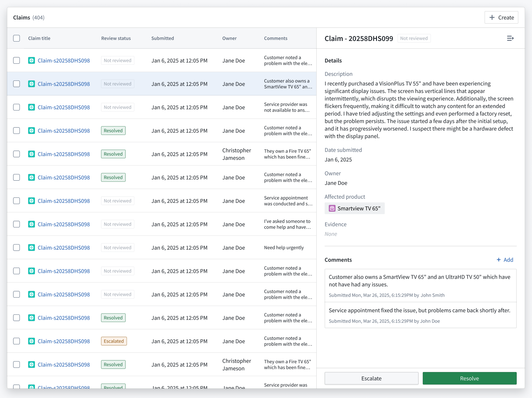532x398 pixels.
Task: Click the Owner column header
Action: [x=229, y=38]
